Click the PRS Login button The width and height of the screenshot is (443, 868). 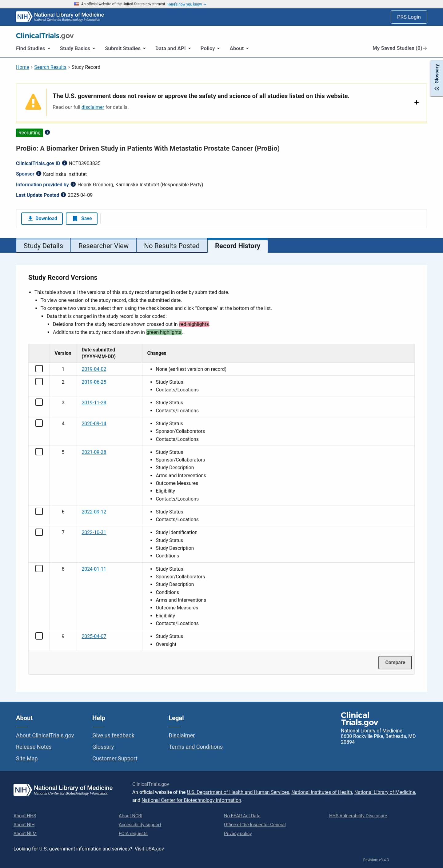pos(409,17)
